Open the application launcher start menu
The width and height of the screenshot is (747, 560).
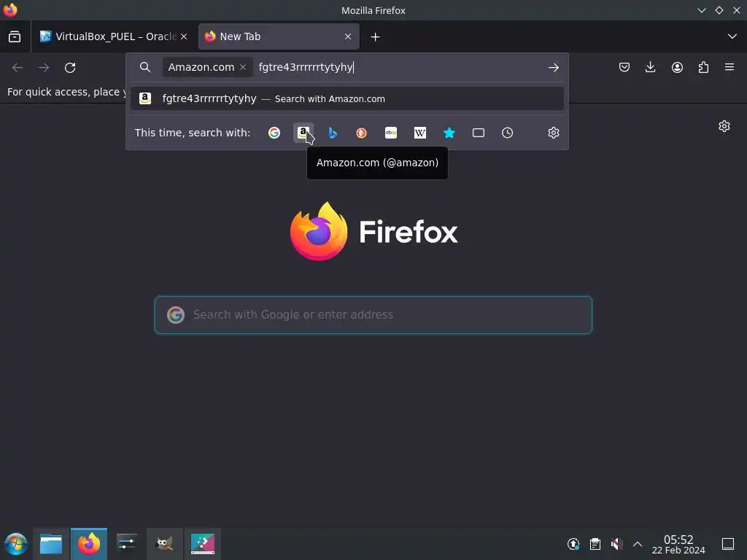(x=16, y=544)
